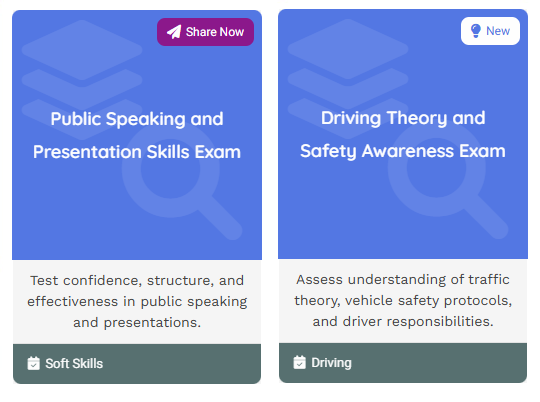Click the stacked layers graphic on Public Speaking card
This screenshot has width=540, height=402.
tap(82, 79)
